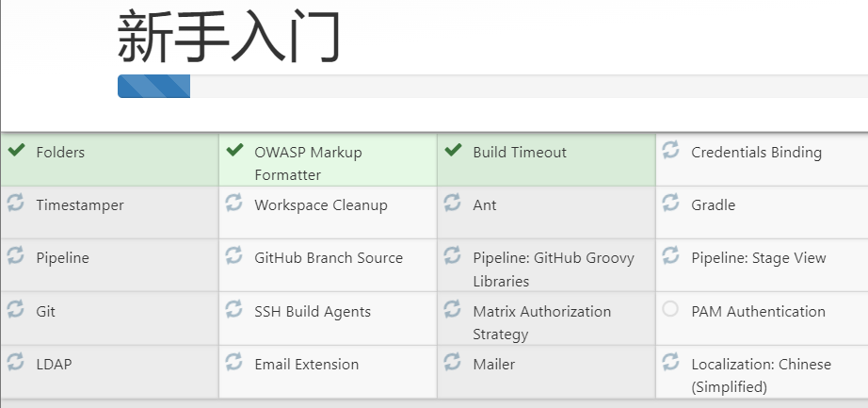Click Pipeline: GitHub Groovy Libraries label
868x408 pixels.
click(x=554, y=269)
